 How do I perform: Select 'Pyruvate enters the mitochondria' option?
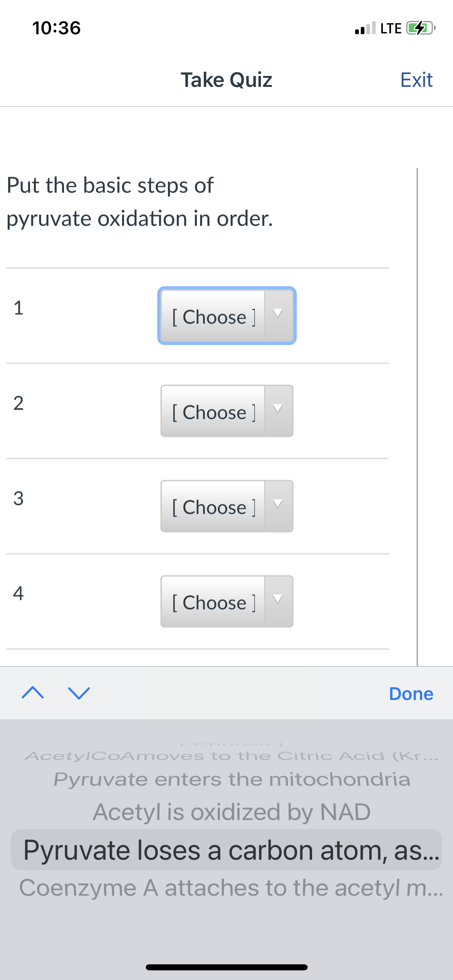pos(232,779)
